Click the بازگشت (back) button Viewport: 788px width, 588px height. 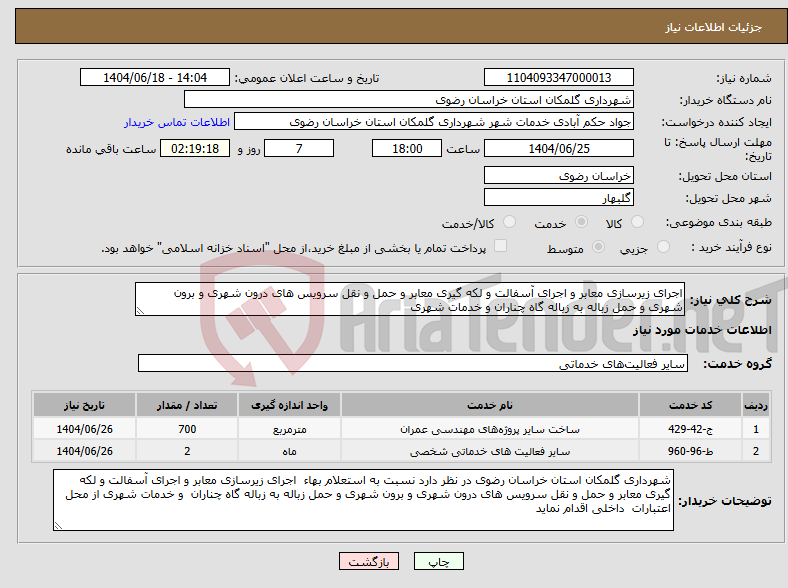(x=369, y=561)
